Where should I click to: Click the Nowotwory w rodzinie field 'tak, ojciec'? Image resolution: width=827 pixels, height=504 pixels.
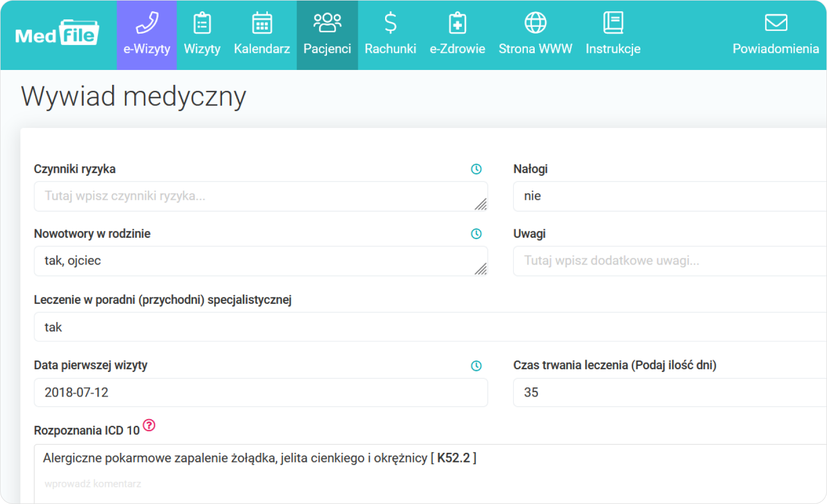(x=260, y=261)
